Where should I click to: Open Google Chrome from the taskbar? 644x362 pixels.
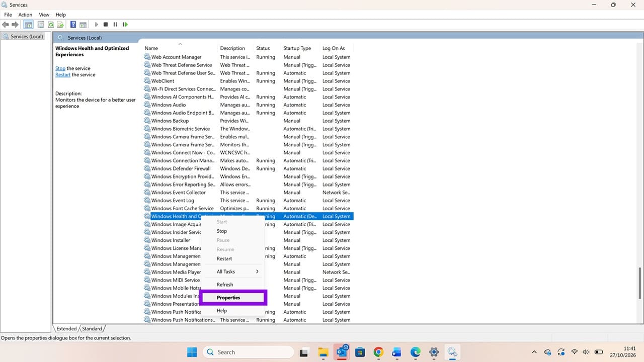(378, 352)
